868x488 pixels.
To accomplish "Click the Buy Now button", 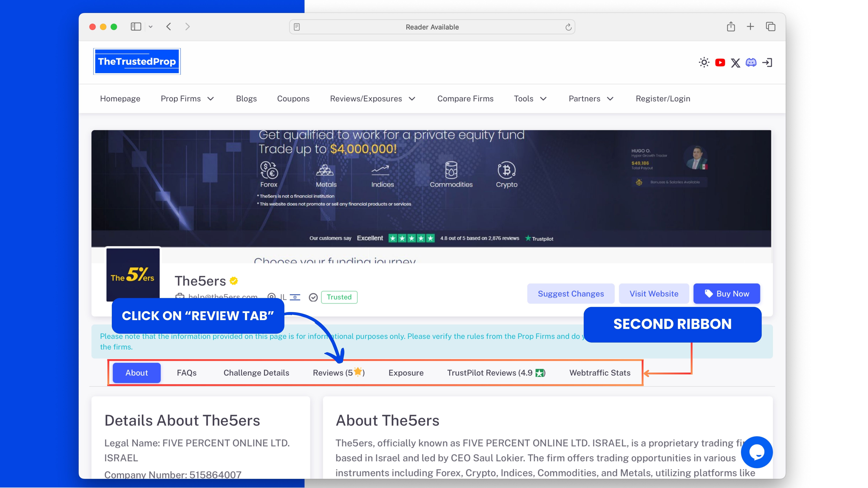I will tap(727, 294).
